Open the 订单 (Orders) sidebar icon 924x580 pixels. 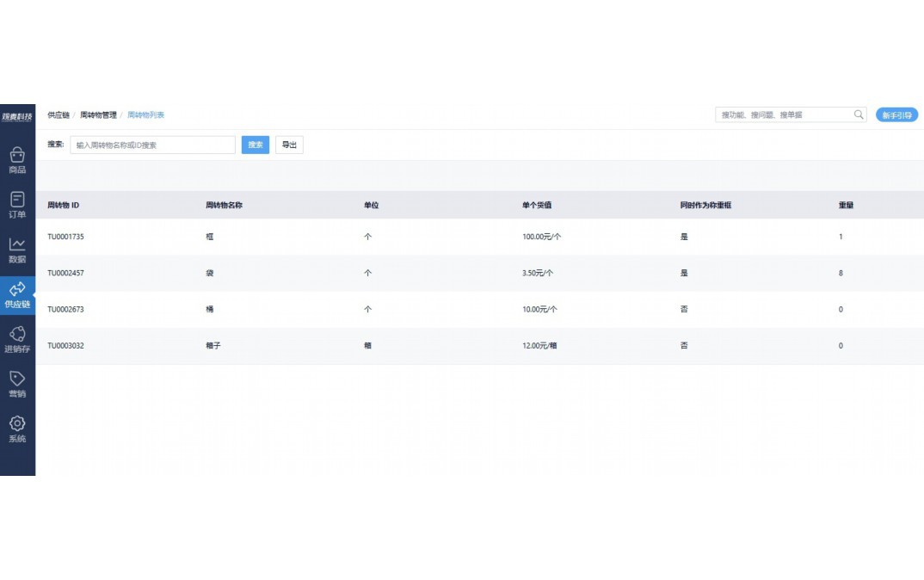pyautogui.click(x=17, y=205)
